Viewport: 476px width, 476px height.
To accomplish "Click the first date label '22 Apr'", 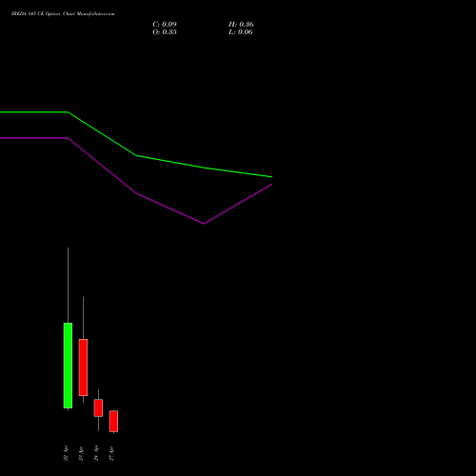I will tap(66, 453).
